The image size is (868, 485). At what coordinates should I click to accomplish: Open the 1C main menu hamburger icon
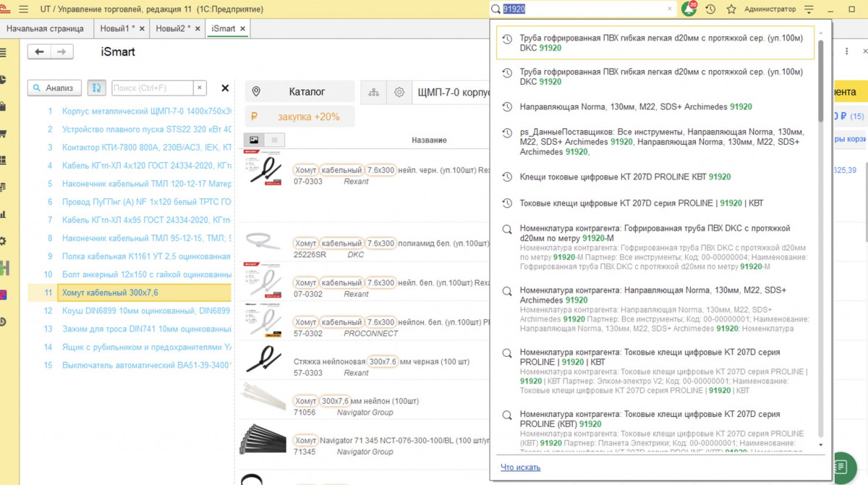(x=24, y=9)
